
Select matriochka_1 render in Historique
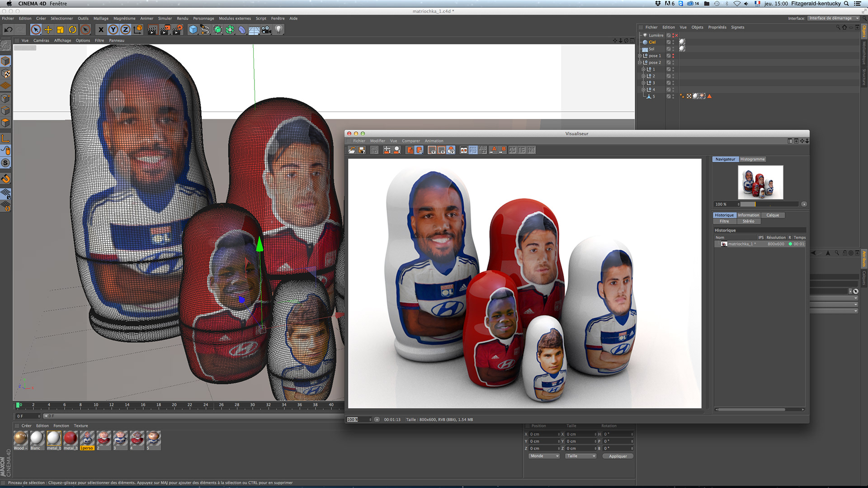pos(759,244)
